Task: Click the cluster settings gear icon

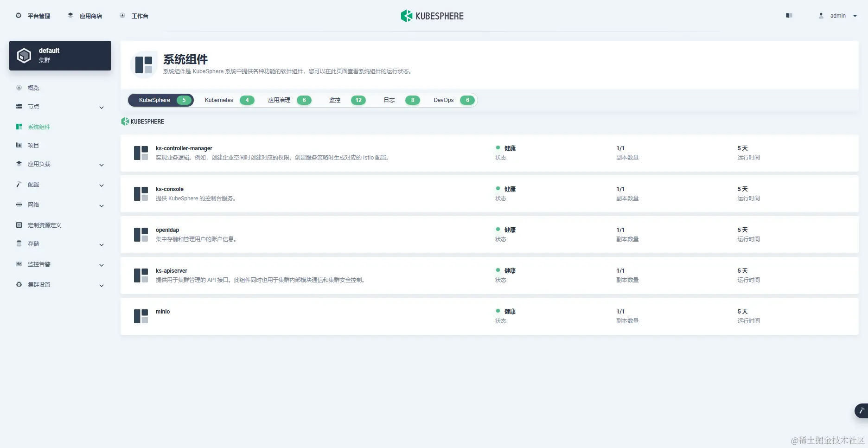Action: (x=19, y=284)
